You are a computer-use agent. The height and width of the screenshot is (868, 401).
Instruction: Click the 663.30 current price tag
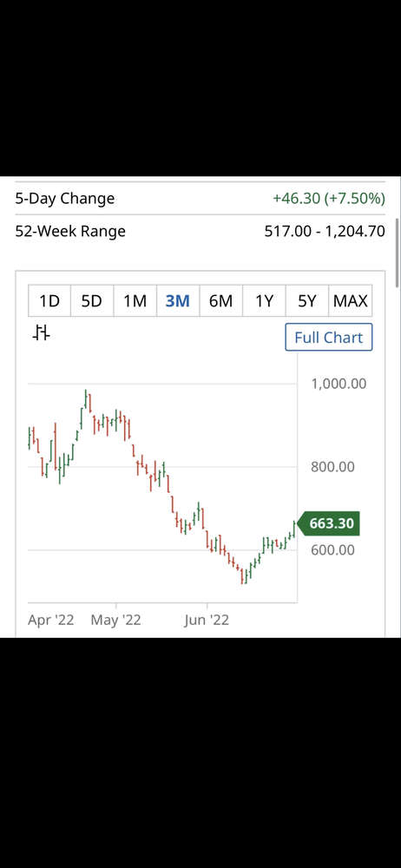tap(329, 523)
